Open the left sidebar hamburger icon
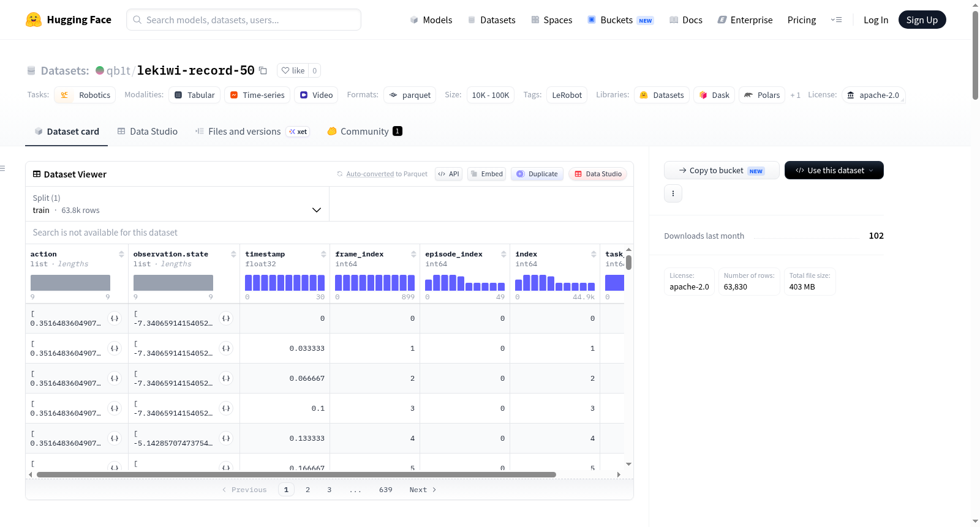The width and height of the screenshot is (980, 527). (x=2, y=168)
